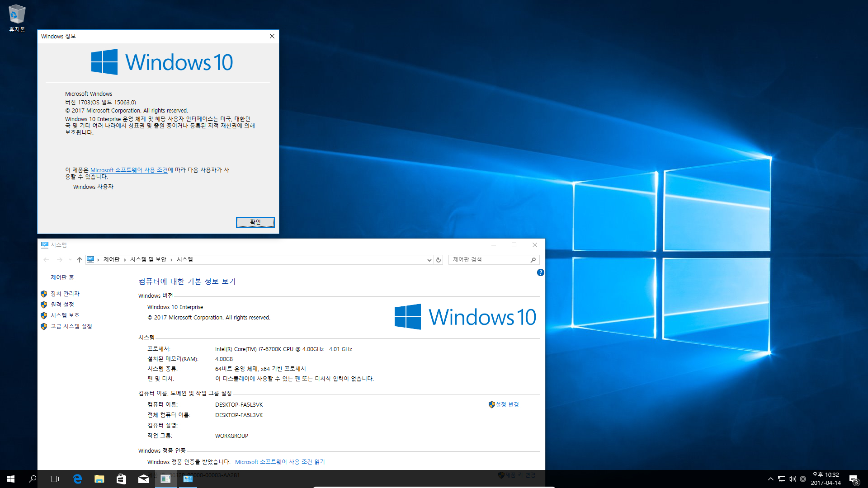This screenshot has height=488, width=868.
Task: Click the shield icon beside 시스템 보호
Action: click(x=44, y=315)
